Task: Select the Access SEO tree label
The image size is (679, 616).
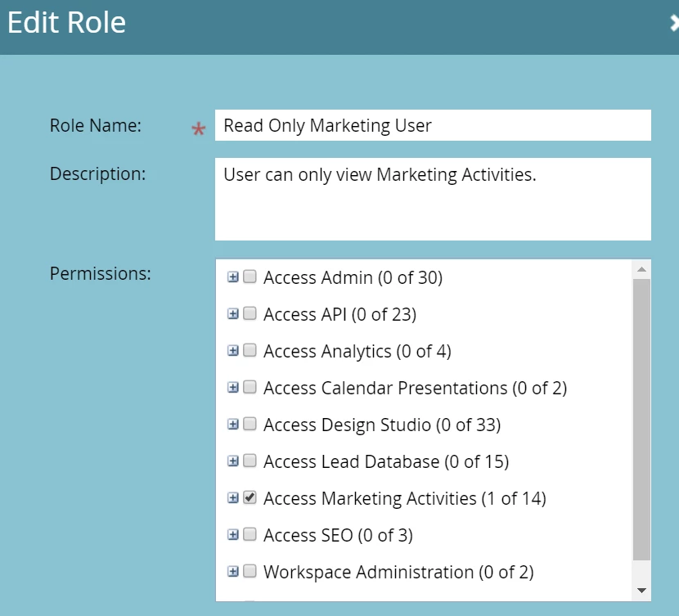Action: (338, 536)
